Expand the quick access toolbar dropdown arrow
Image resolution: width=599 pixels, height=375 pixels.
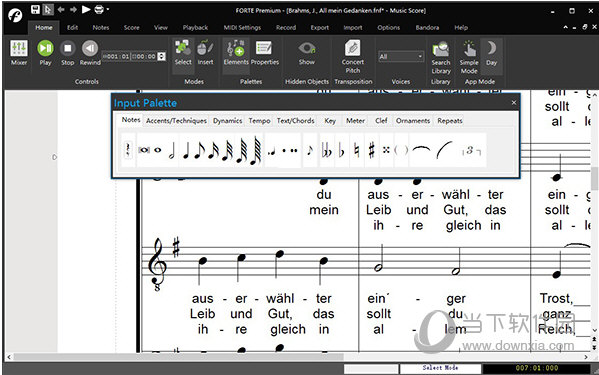[108, 10]
